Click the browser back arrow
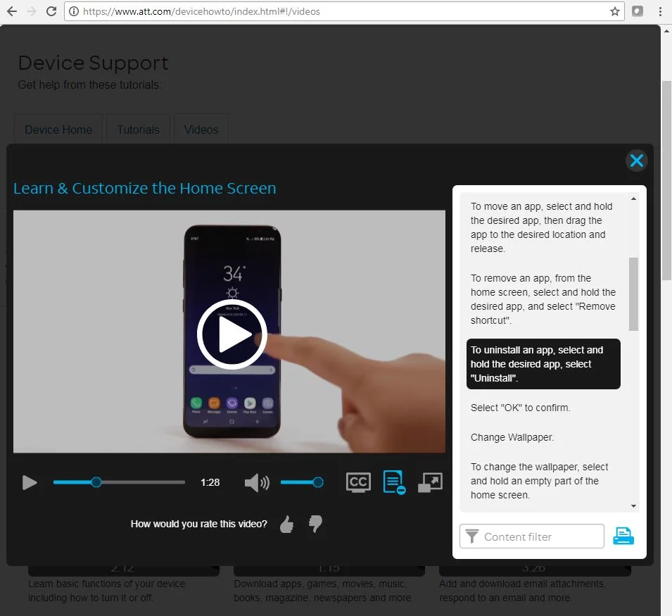Image resolution: width=672 pixels, height=616 pixels. pyautogui.click(x=13, y=11)
